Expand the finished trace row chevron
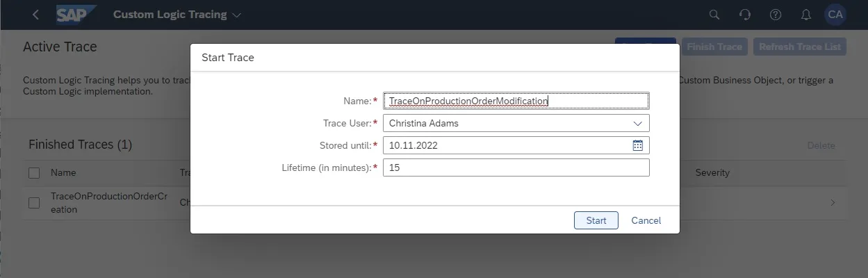 click(x=833, y=203)
